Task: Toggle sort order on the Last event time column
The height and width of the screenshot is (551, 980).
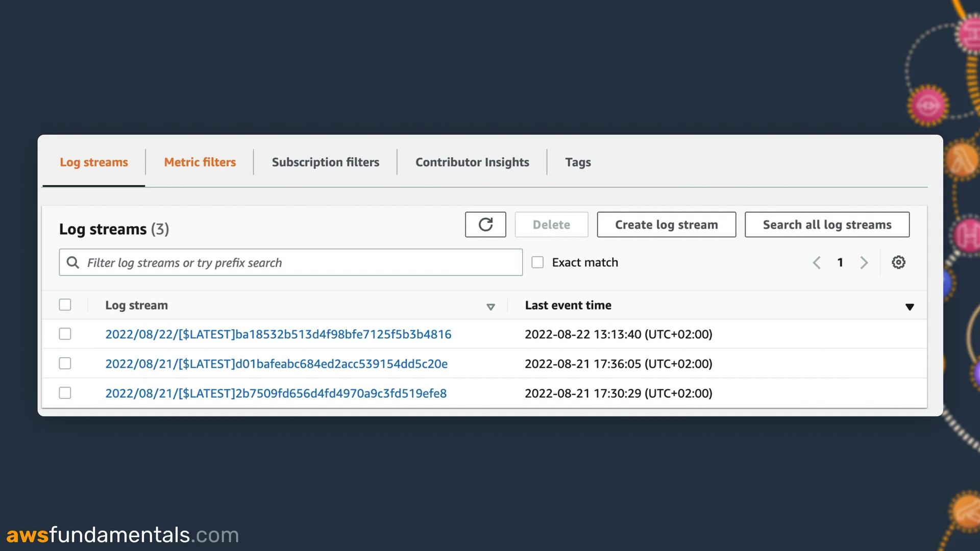Action: coord(910,307)
